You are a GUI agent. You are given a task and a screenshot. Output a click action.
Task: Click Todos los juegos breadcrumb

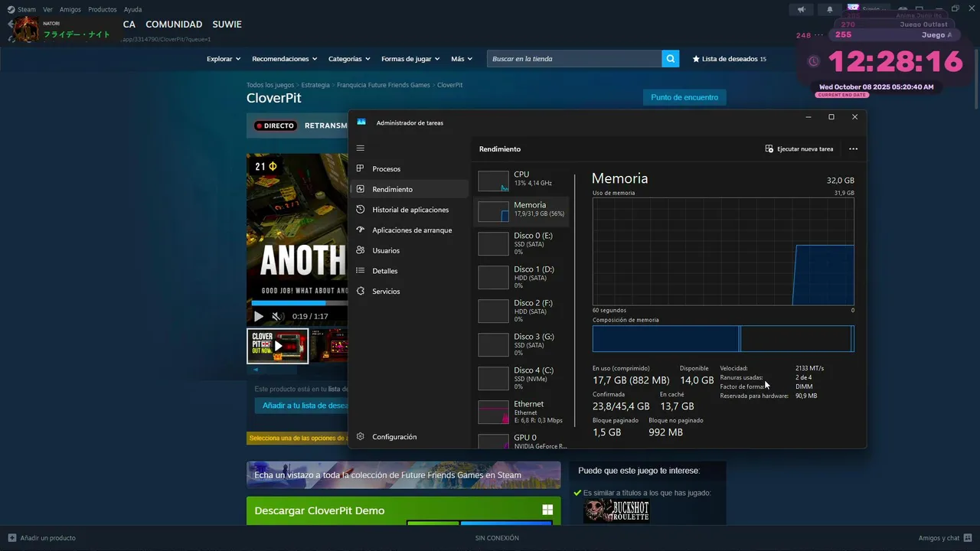(270, 85)
